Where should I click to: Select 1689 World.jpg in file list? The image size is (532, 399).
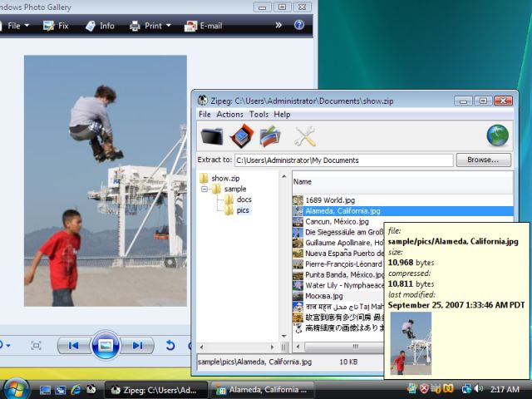330,200
